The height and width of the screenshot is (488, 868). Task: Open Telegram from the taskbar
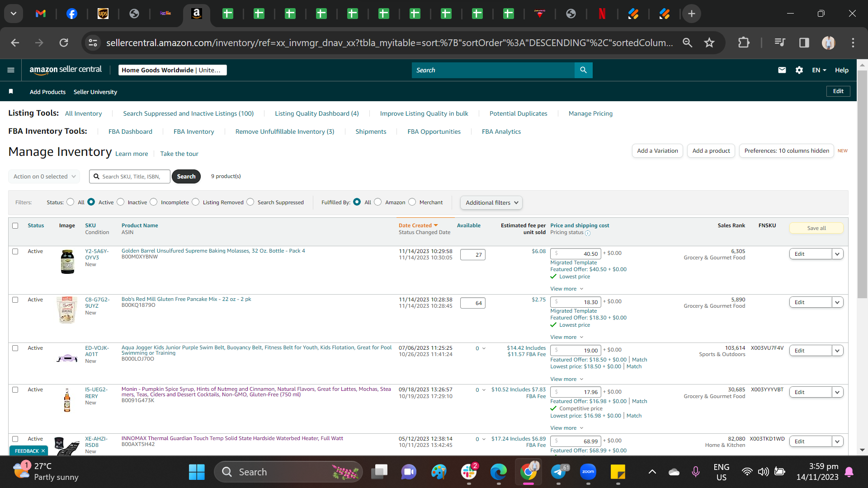tap(559, 472)
